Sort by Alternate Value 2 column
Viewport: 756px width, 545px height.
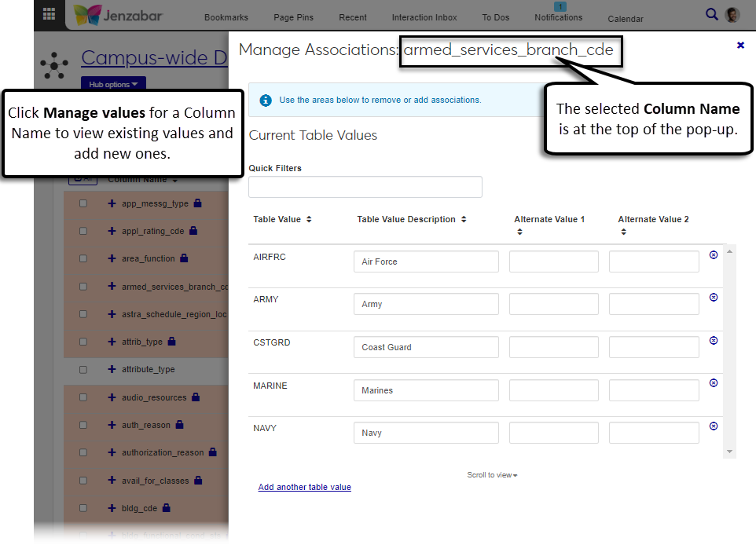[624, 232]
